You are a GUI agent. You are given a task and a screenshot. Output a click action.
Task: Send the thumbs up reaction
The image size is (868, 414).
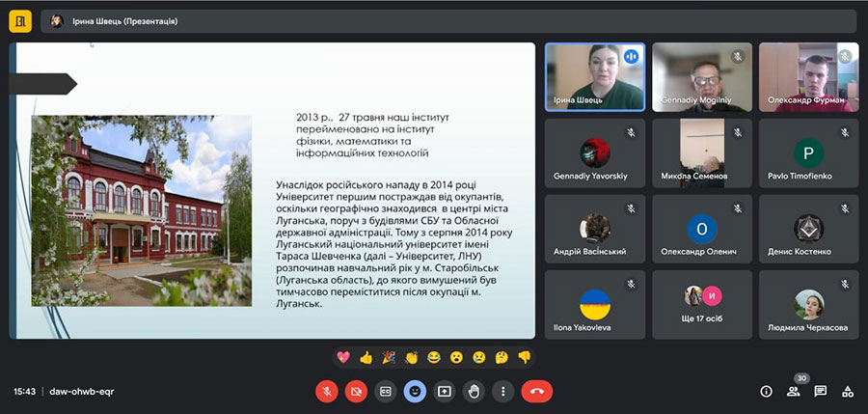tap(366, 357)
